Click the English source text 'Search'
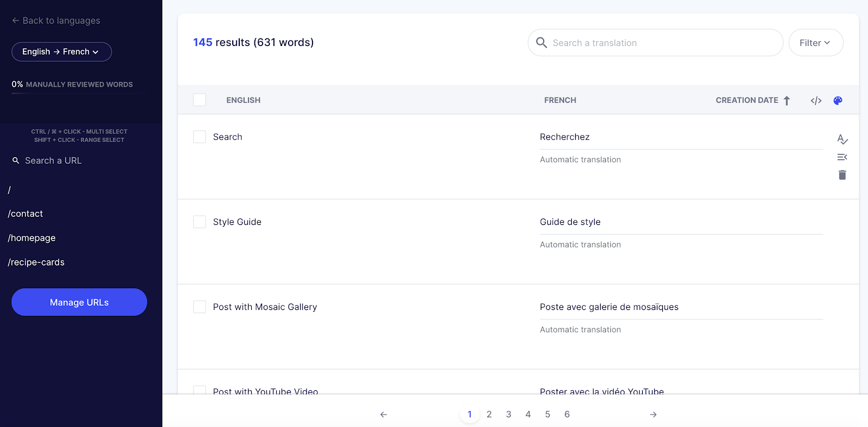The height and width of the screenshot is (427, 868). click(227, 137)
